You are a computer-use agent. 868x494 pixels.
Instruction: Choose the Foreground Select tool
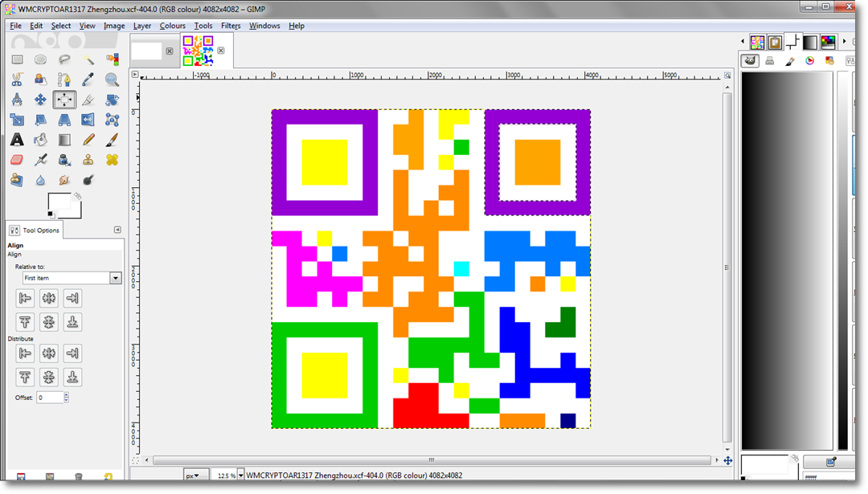40,80
